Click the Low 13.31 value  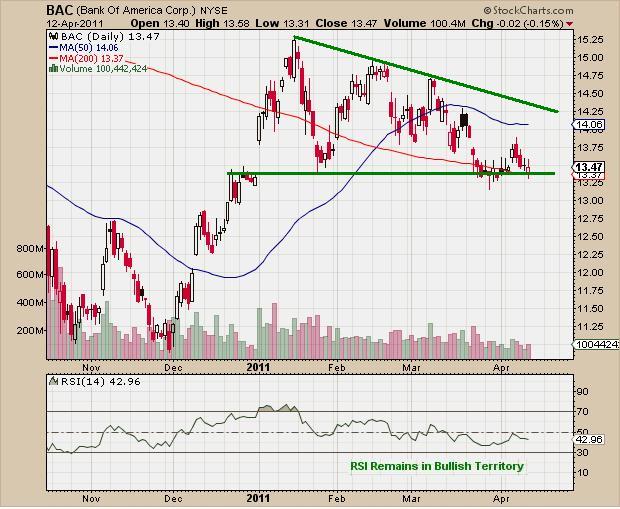[x=282, y=23]
